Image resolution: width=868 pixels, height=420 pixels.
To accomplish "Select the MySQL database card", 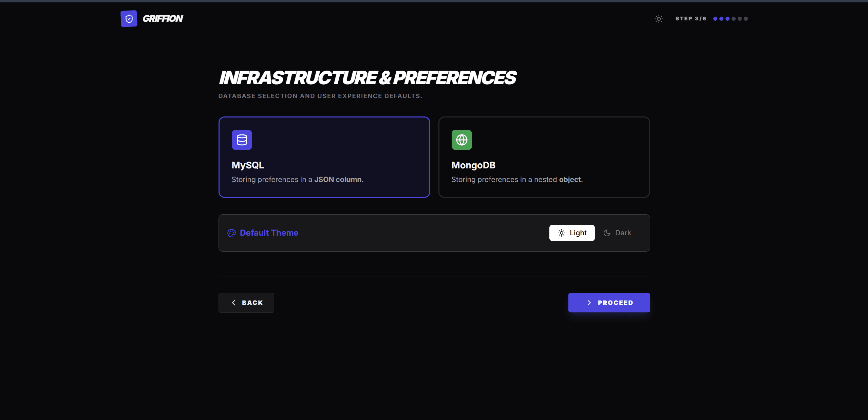I will (x=324, y=157).
